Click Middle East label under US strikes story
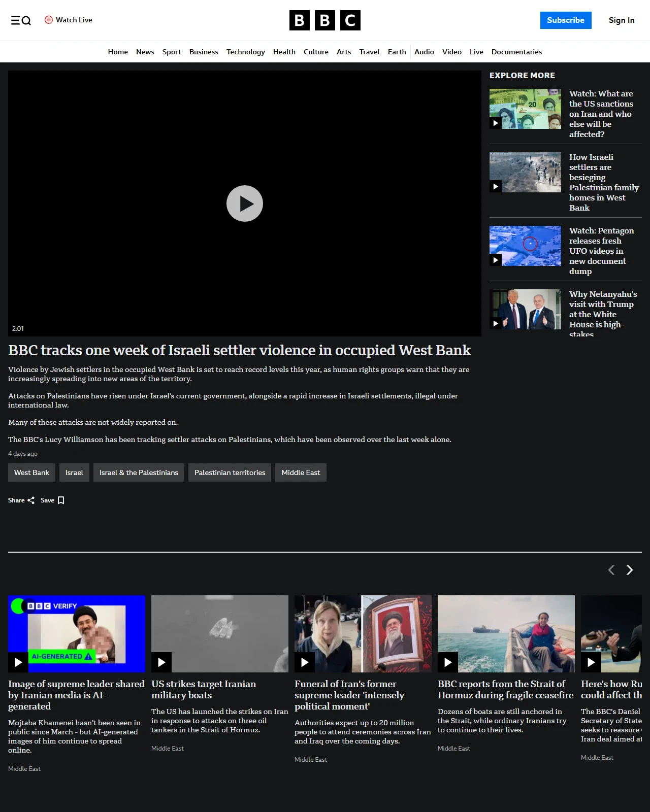The image size is (650, 812). [x=168, y=749]
